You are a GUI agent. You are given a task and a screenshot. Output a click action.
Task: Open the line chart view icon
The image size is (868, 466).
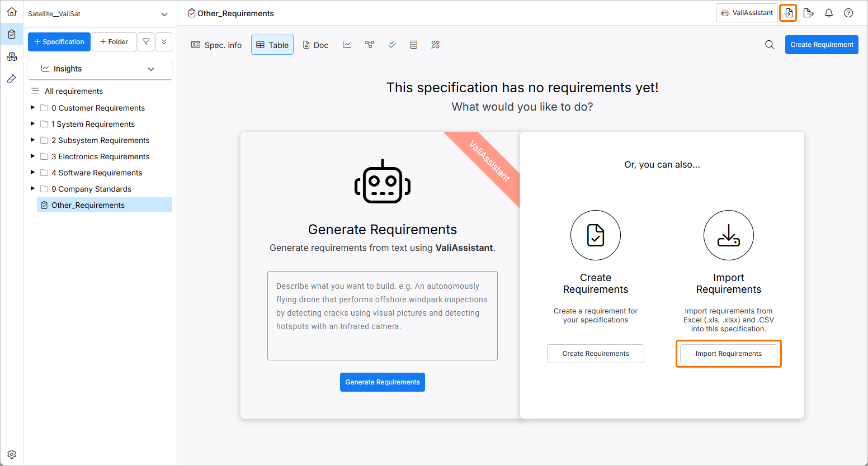coord(347,45)
